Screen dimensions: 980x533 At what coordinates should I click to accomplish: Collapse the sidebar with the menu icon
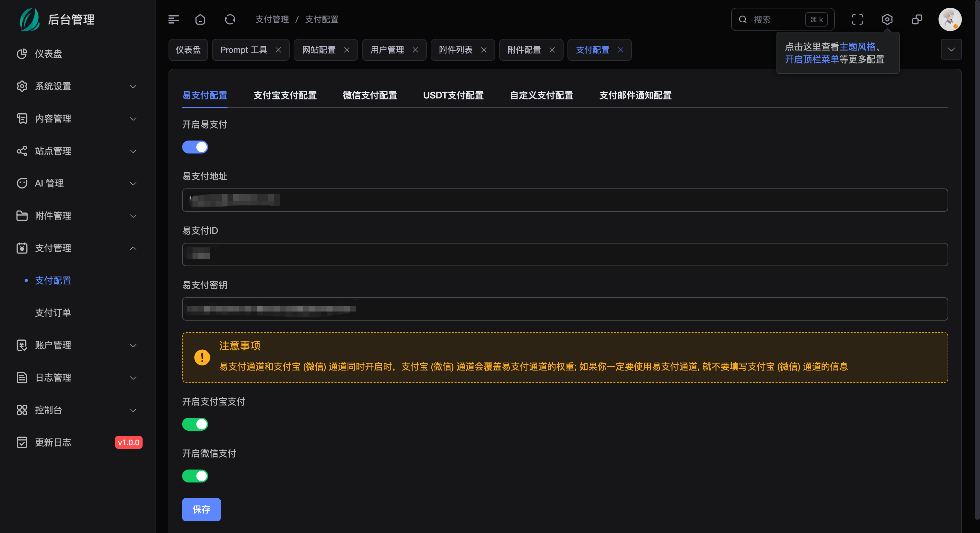173,19
